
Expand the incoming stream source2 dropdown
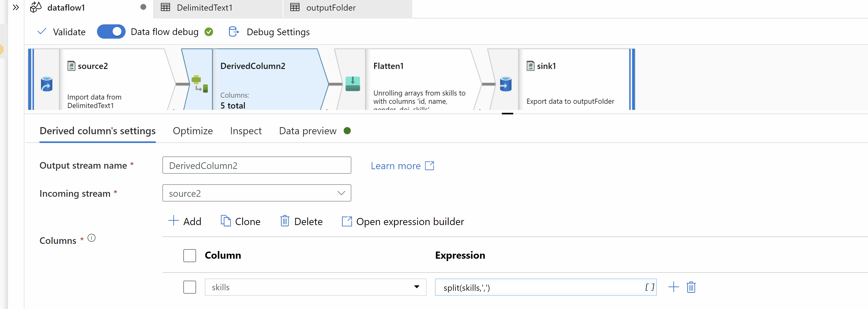342,193
